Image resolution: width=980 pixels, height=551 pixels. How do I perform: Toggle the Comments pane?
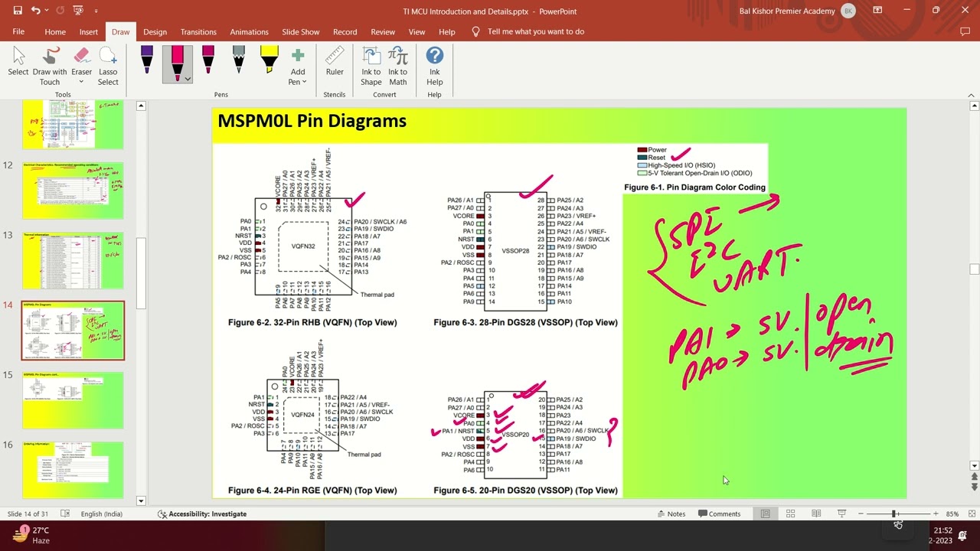[x=720, y=514]
